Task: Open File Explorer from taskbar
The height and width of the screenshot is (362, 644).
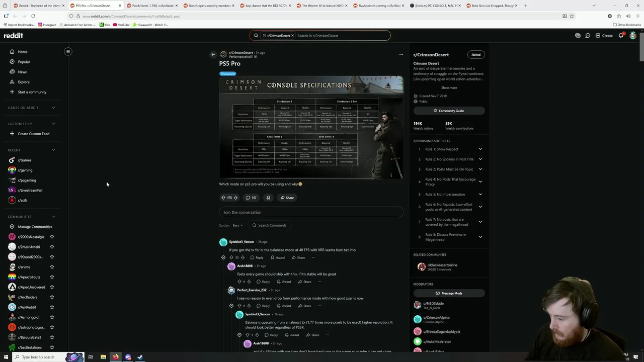Action: [x=103, y=357]
